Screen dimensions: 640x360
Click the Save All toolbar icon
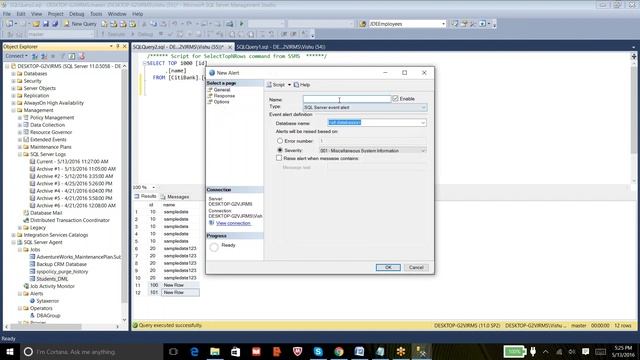(x=55, y=24)
